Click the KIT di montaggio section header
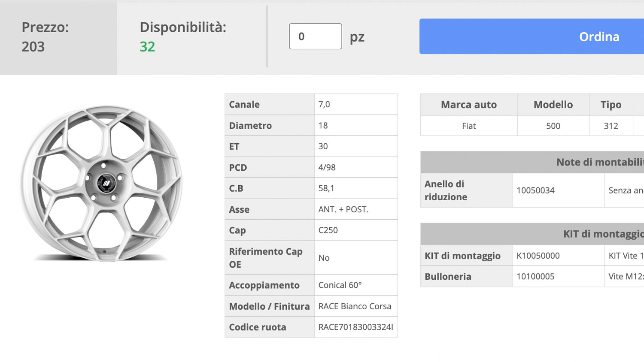This screenshot has height=362, width=644. point(532,234)
